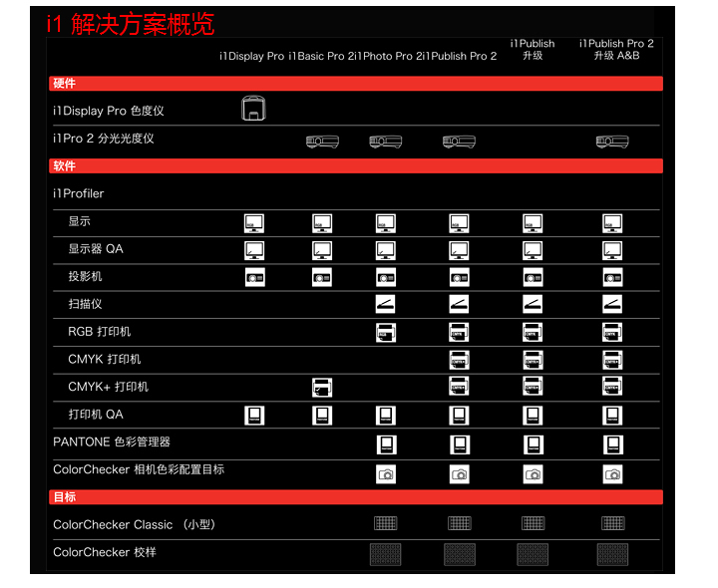Click ColorChecker camera icon under i1Publish Pro 2

459,474
